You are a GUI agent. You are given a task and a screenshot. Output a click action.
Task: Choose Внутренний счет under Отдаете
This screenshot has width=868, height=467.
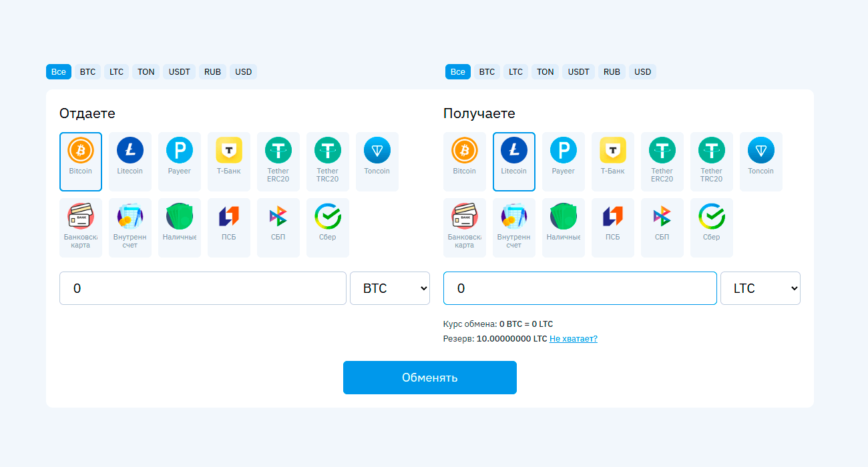130,228
